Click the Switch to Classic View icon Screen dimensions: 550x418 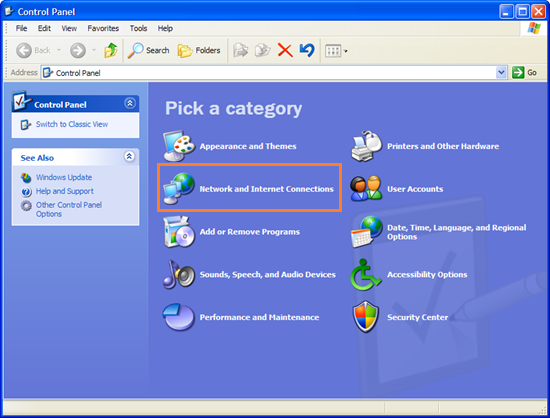[25, 124]
